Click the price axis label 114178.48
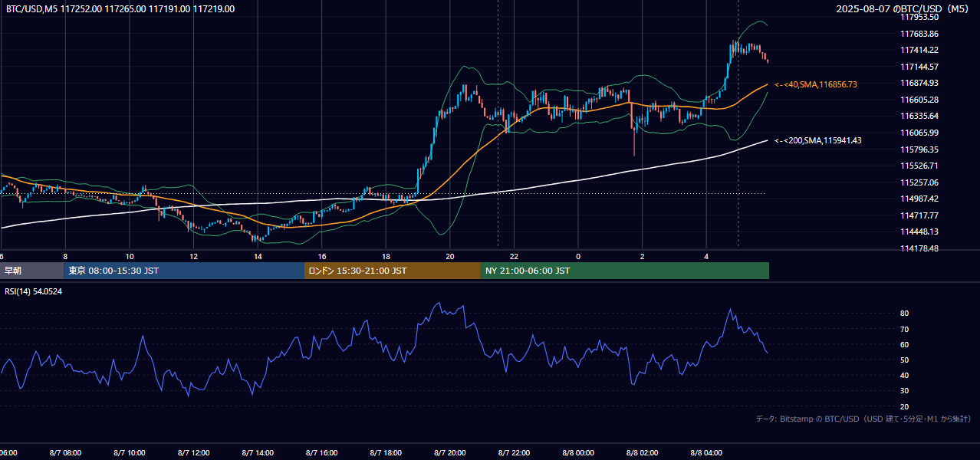This screenshot has width=980, height=460. (x=919, y=248)
